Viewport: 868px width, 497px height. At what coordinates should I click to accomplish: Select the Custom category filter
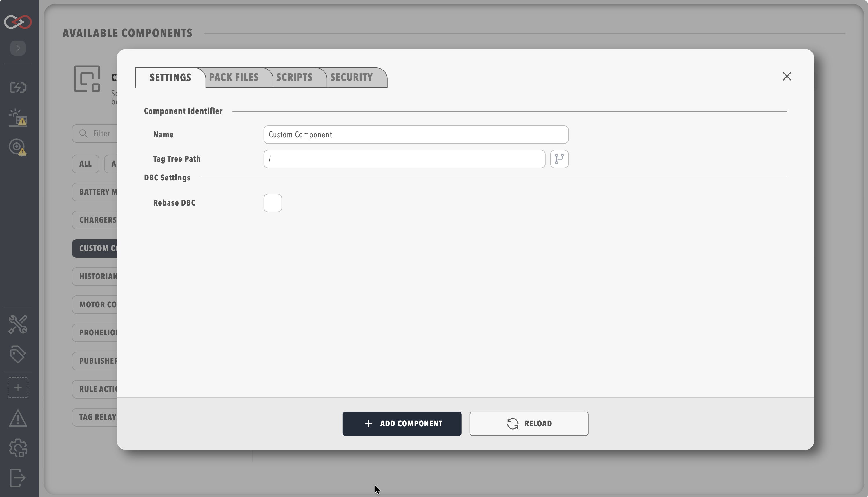95,248
